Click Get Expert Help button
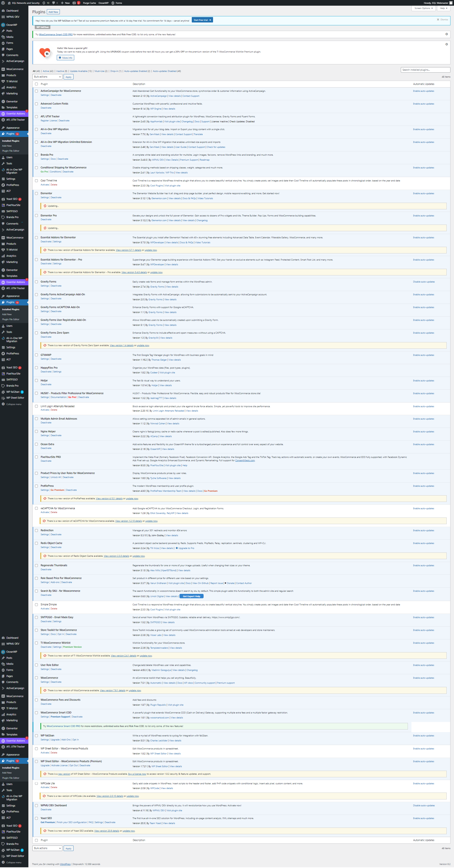 coord(191,596)
